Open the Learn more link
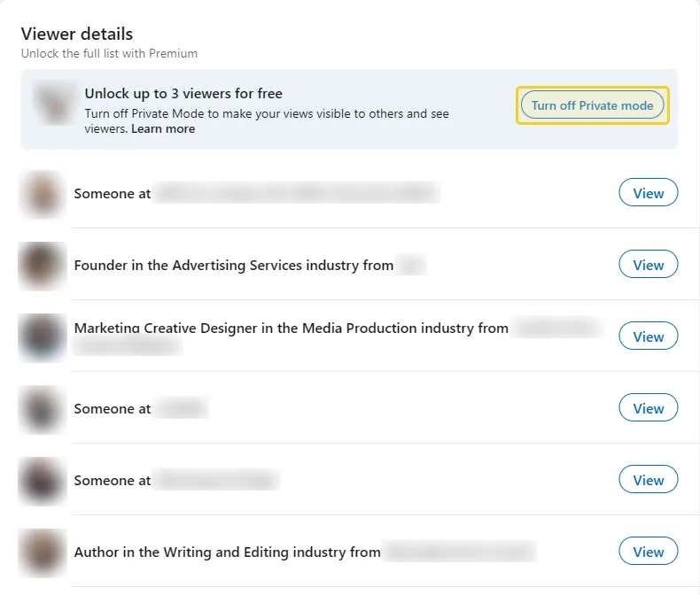The height and width of the screenshot is (595, 700). point(163,129)
